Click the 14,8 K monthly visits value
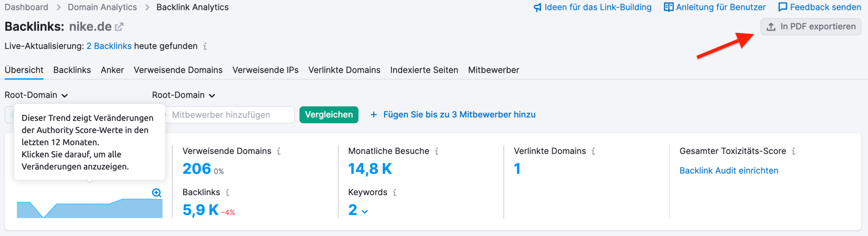 (370, 169)
